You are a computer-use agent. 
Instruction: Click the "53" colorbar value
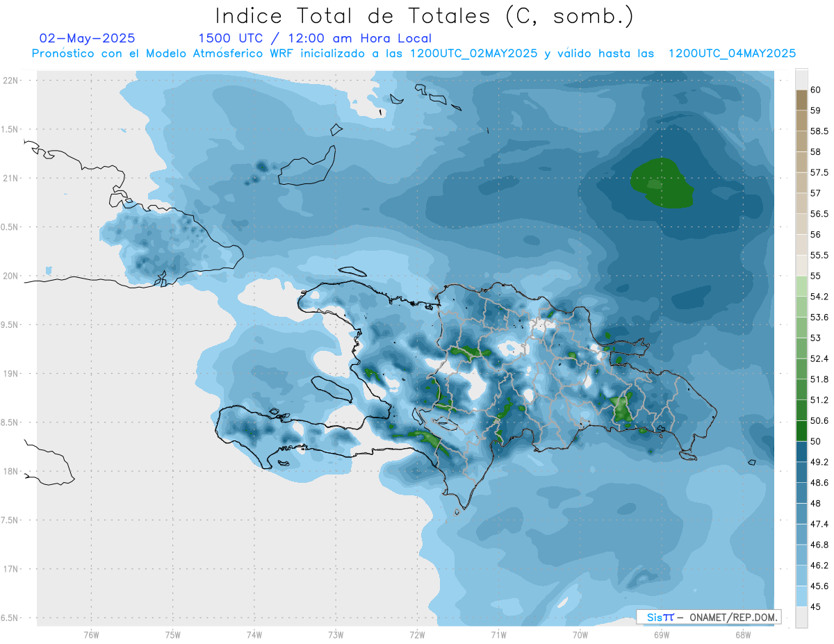pyautogui.click(x=816, y=338)
